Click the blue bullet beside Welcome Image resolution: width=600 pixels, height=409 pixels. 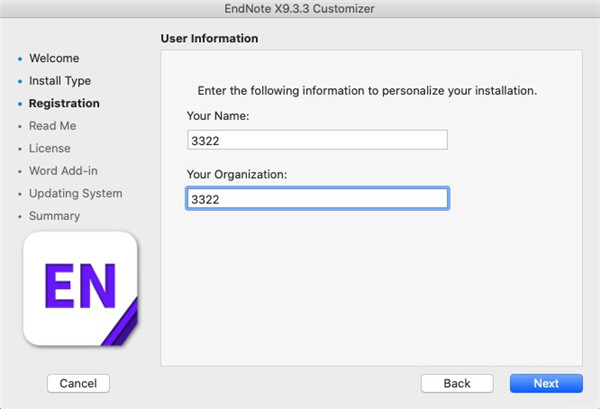pos(20,59)
